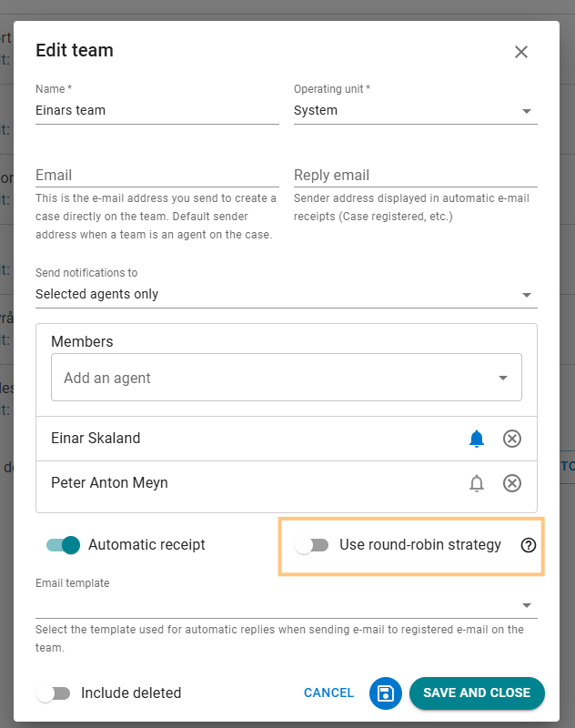The width and height of the screenshot is (575, 728).
Task: Open the Email template dropdown
Action: (x=287, y=605)
